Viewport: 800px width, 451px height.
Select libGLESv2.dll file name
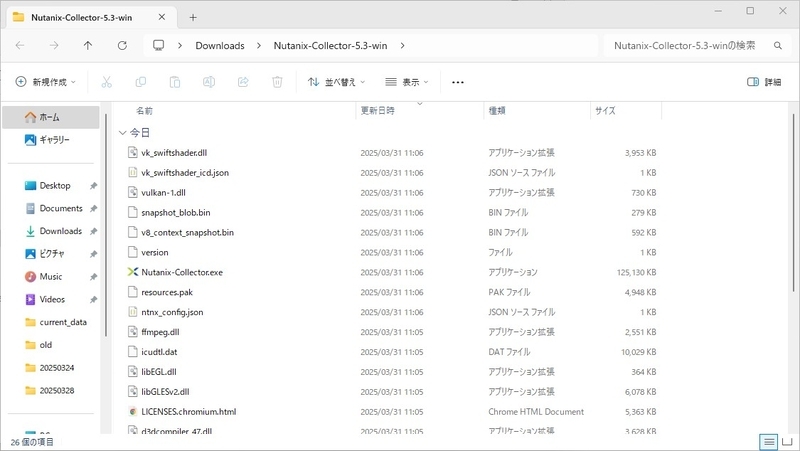[165, 391]
